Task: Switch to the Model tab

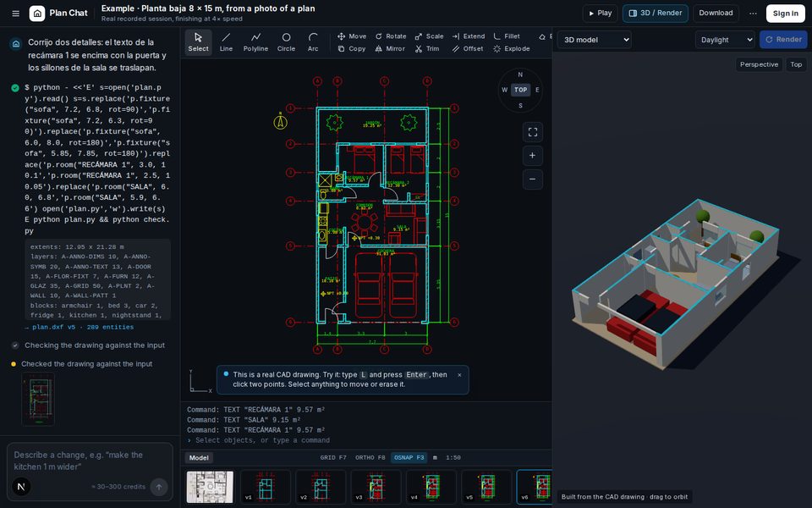Action: (x=199, y=458)
